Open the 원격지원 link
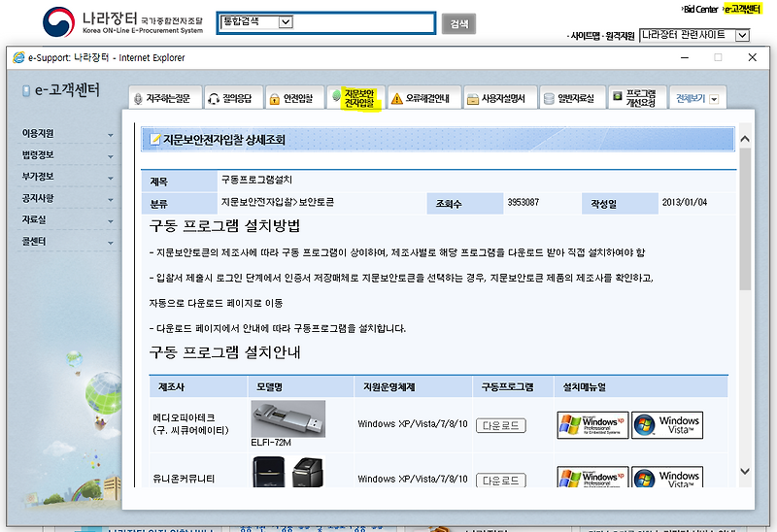Image resolution: width=777 pixels, height=532 pixels. pos(619,36)
